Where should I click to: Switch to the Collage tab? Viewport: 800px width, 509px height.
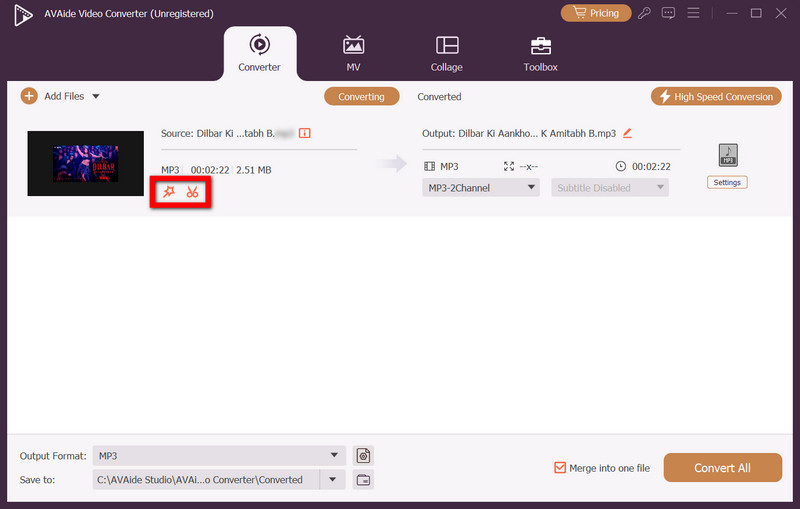pos(447,54)
